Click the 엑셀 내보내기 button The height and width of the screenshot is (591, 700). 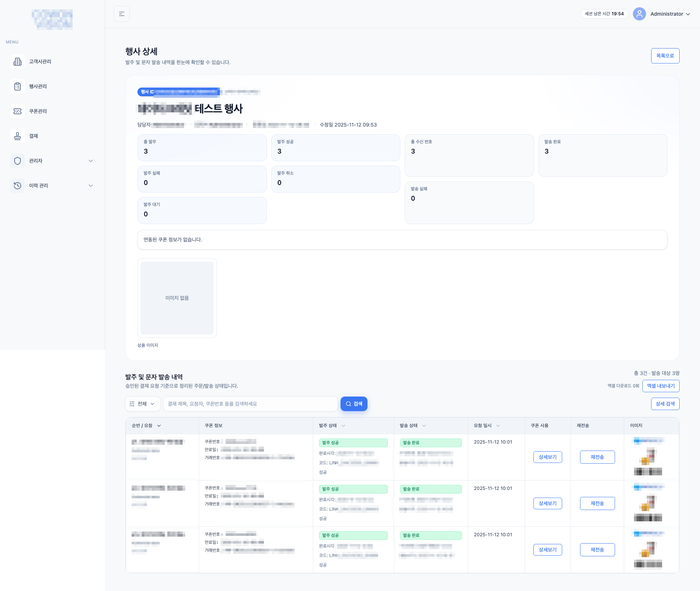(x=661, y=386)
